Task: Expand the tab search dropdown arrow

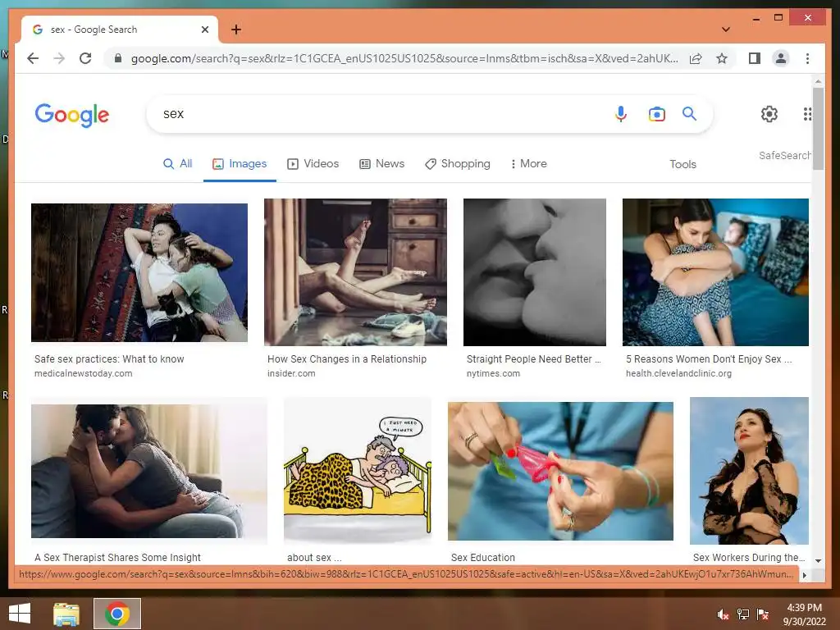Action: [726, 30]
